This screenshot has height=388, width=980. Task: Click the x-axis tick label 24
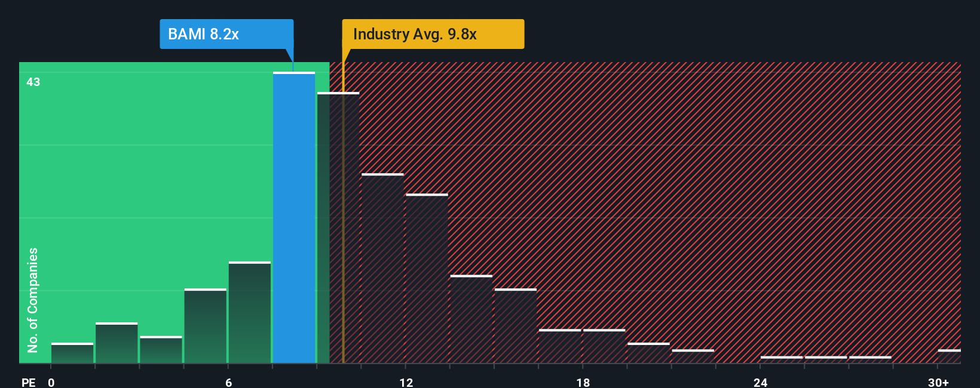(760, 382)
